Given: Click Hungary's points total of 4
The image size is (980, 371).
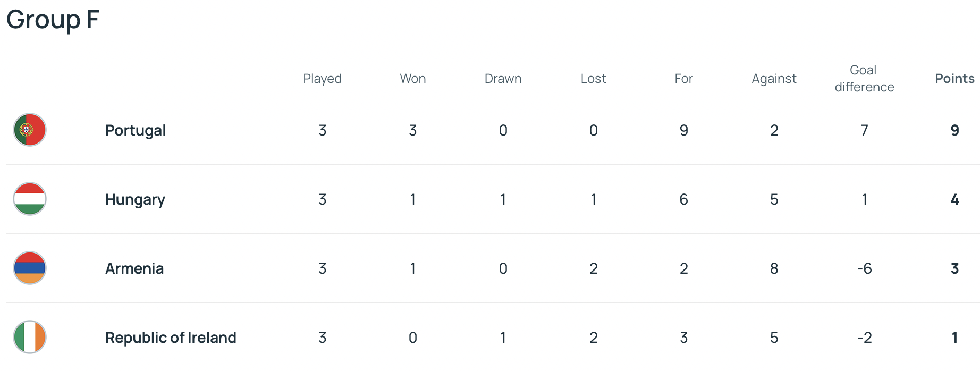Looking at the screenshot, I should click(954, 199).
